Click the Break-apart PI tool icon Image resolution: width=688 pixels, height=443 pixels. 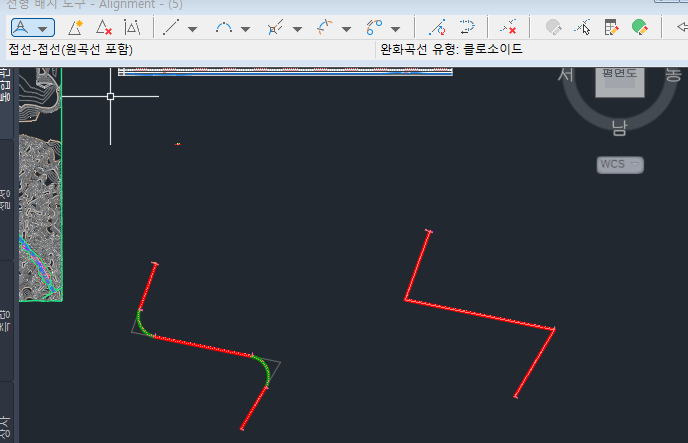[x=132, y=27]
